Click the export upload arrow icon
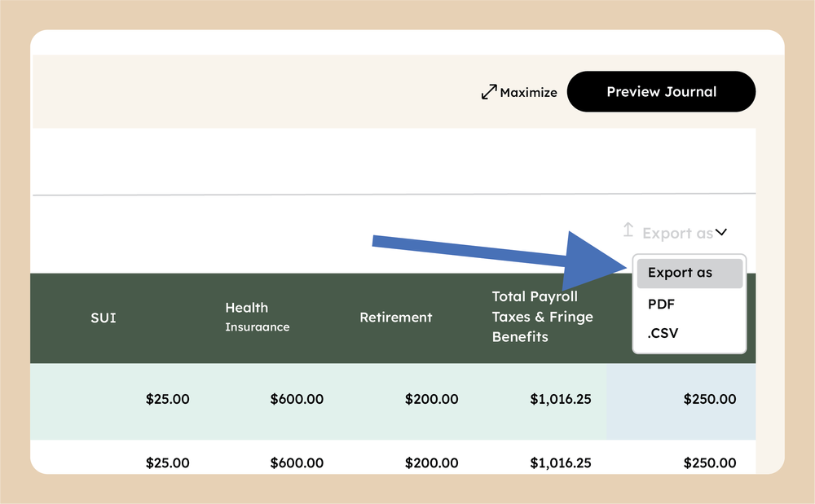 point(628,230)
